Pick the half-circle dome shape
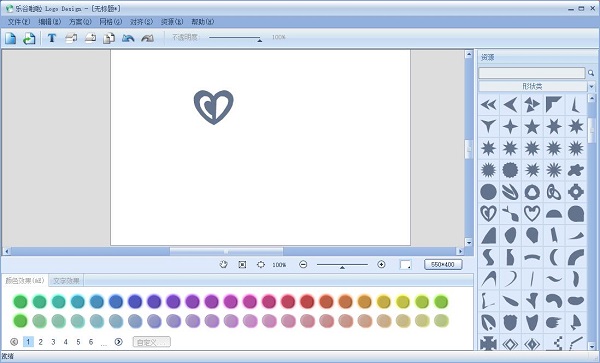 point(554,214)
